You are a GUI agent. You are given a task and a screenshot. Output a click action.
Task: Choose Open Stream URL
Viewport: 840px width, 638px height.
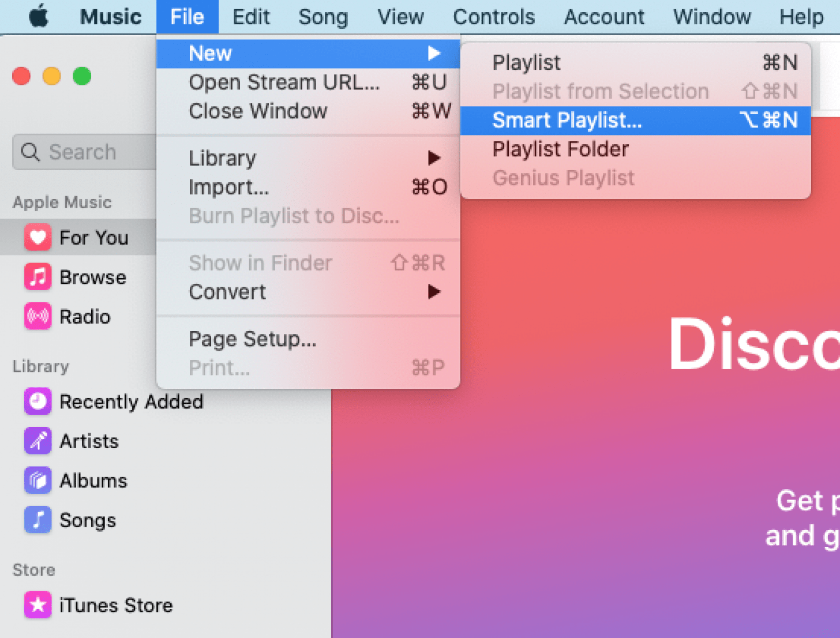[284, 82]
